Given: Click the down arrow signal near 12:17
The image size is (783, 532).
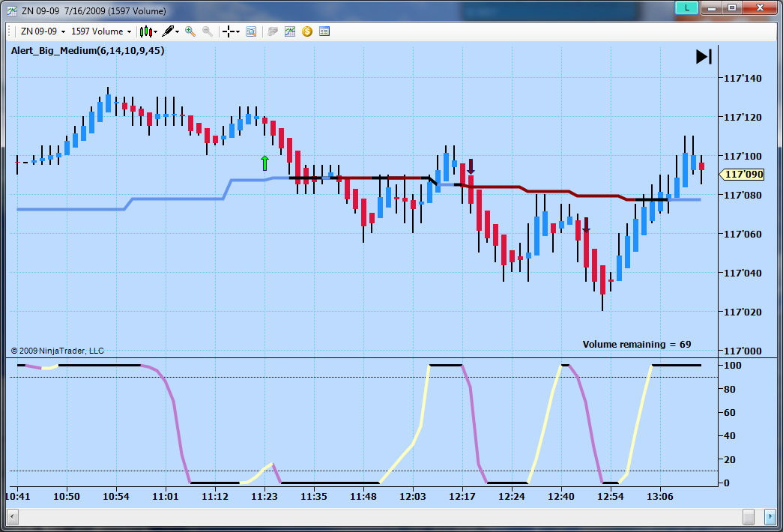Looking at the screenshot, I should [471, 167].
